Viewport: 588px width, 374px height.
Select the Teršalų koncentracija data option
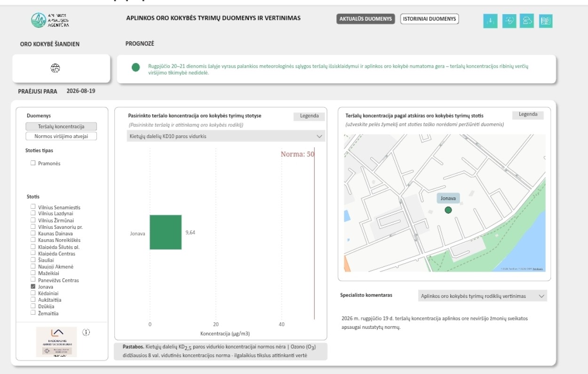[x=61, y=126]
